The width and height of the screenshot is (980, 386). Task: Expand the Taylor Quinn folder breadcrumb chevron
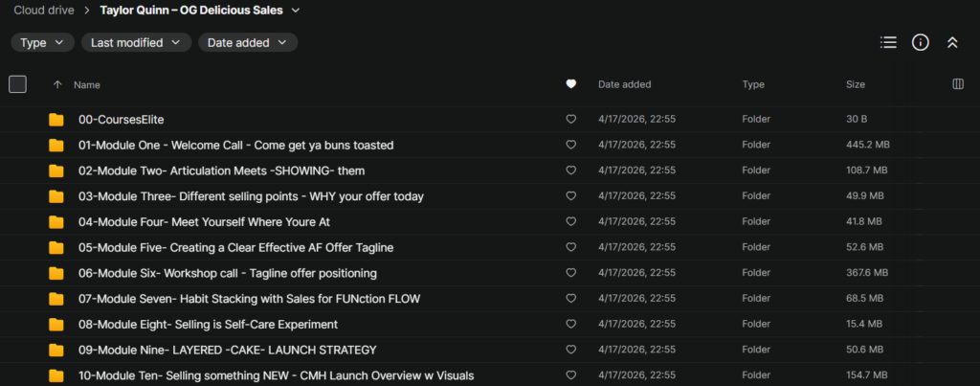295,11
